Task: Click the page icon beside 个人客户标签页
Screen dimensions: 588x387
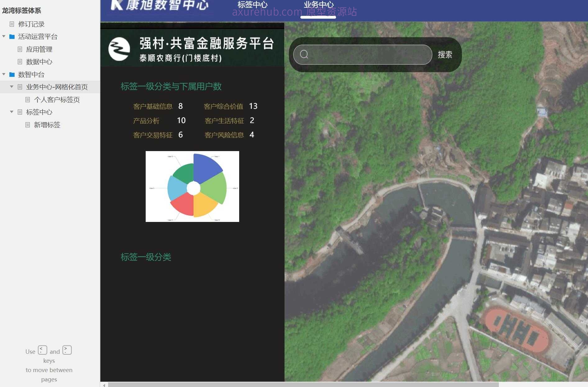Action: pos(28,99)
